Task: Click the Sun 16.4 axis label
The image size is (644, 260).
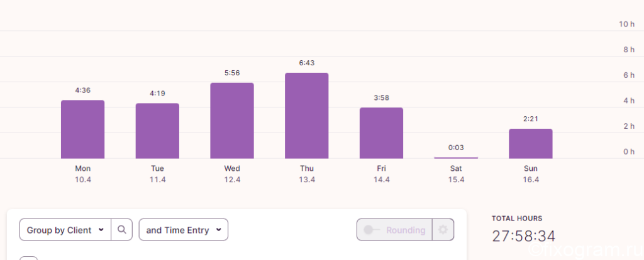Action: click(x=531, y=174)
